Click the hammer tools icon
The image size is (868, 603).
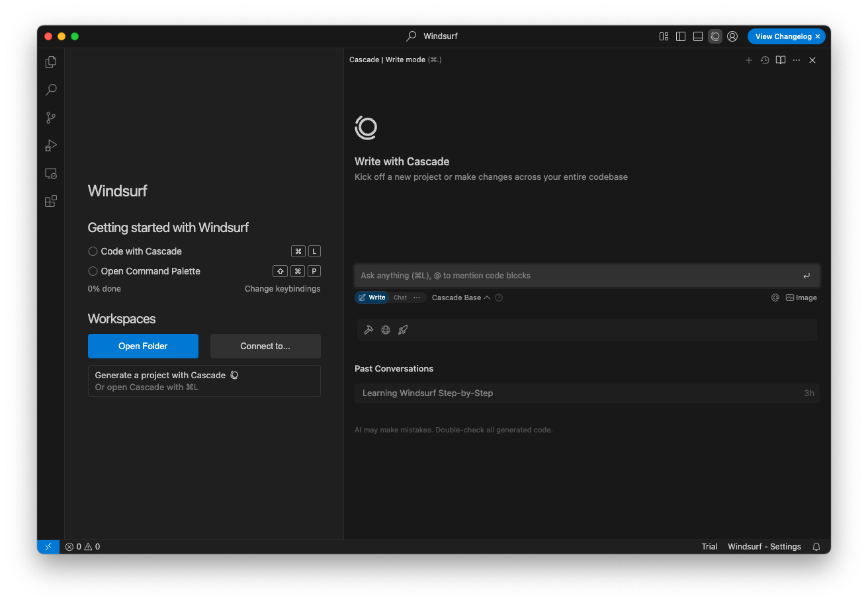pyautogui.click(x=369, y=330)
